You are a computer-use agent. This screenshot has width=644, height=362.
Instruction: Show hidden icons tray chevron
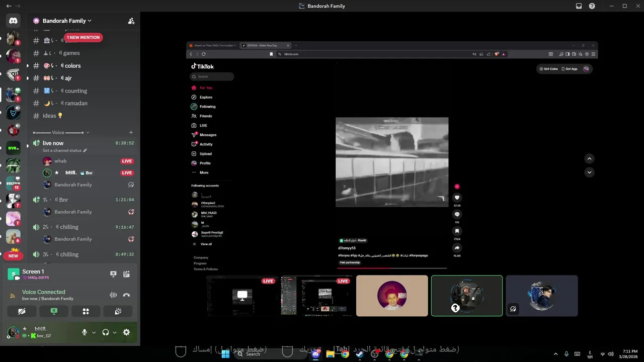pyautogui.click(x=555, y=354)
